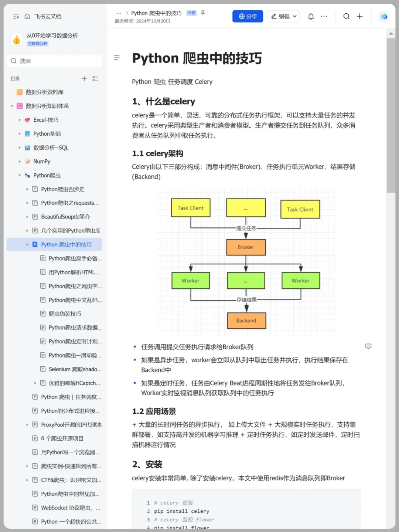Open notifications via the bell icon
The image size is (399, 532).
(x=311, y=16)
